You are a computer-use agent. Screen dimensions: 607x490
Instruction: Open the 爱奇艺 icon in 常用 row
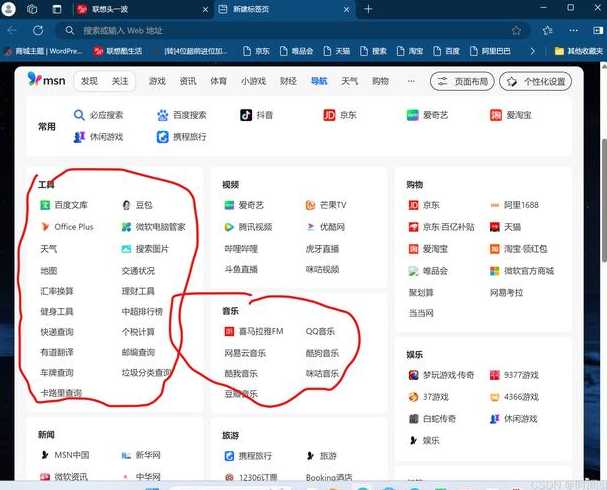pyautogui.click(x=413, y=115)
